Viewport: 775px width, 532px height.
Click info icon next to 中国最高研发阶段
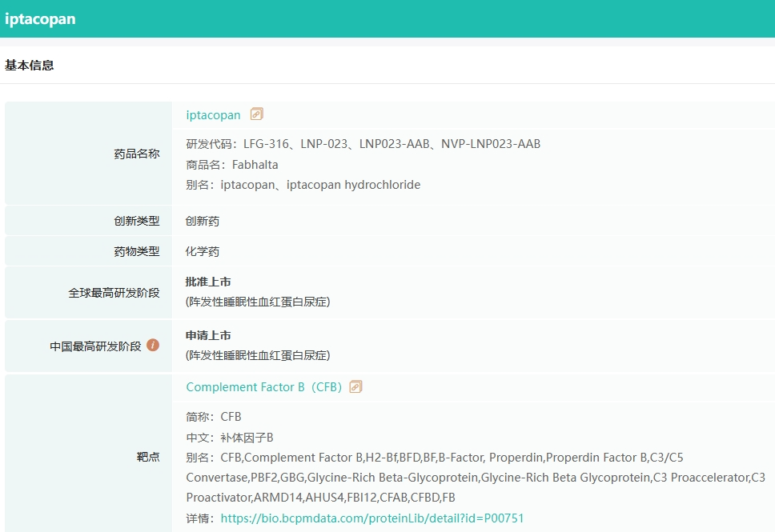pos(153,346)
